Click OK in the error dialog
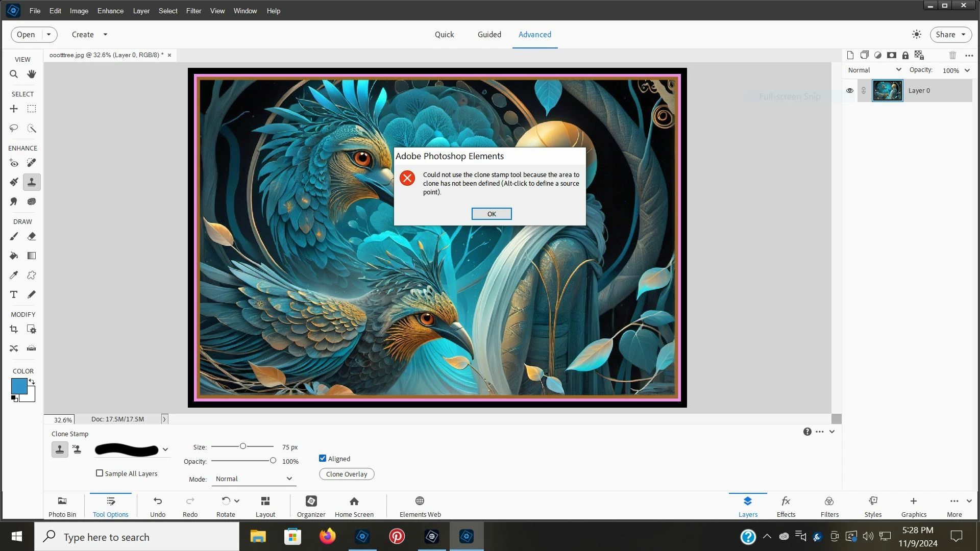This screenshot has height=551, width=980. point(491,214)
